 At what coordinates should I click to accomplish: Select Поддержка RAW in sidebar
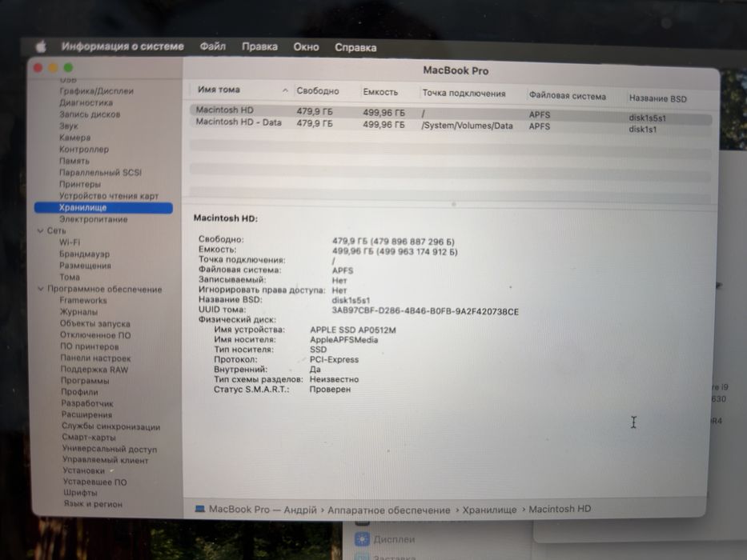(x=94, y=369)
